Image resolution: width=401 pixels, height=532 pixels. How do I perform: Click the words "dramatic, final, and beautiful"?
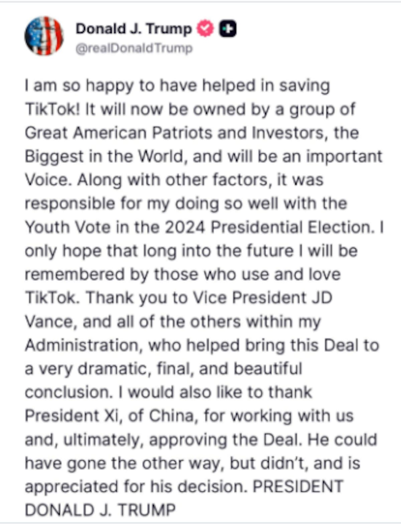point(190,369)
